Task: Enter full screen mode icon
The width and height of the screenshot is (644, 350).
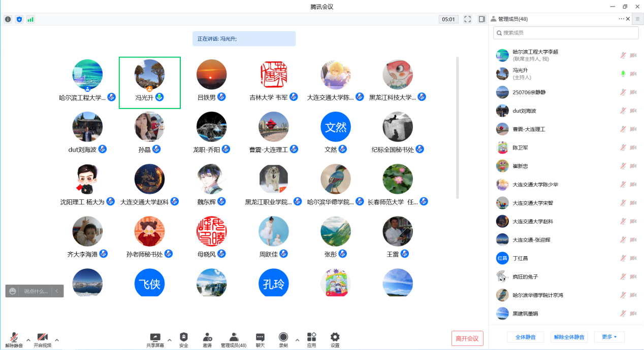Action: [x=468, y=19]
